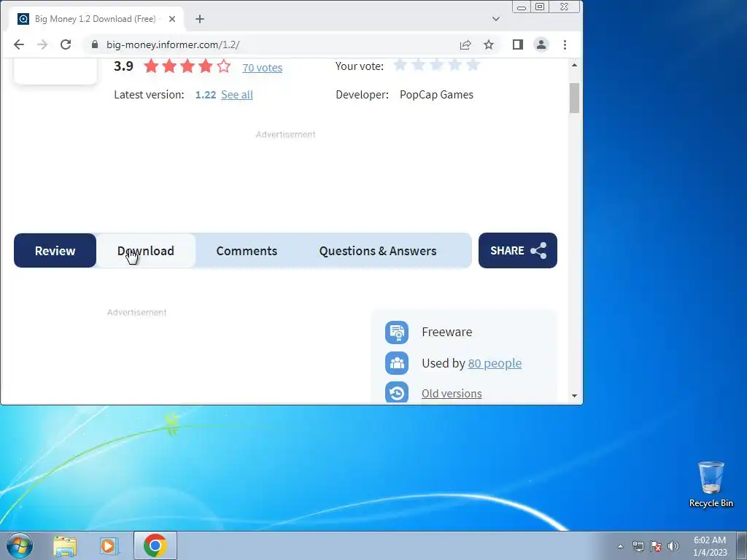Open Windows Explorer from taskbar
The width and height of the screenshot is (747, 560).
point(65,546)
